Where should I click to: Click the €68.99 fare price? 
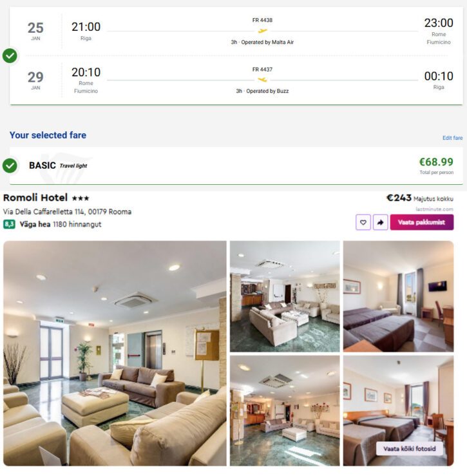coord(436,162)
